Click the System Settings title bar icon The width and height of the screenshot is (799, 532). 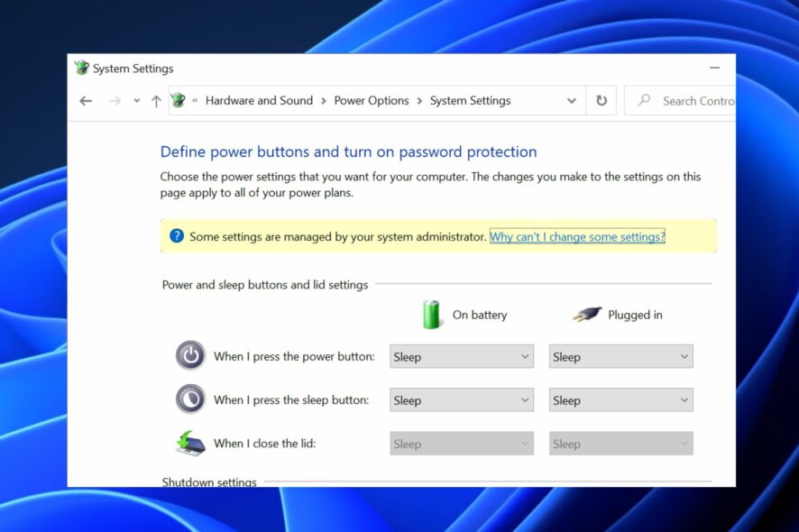(81, 68)
